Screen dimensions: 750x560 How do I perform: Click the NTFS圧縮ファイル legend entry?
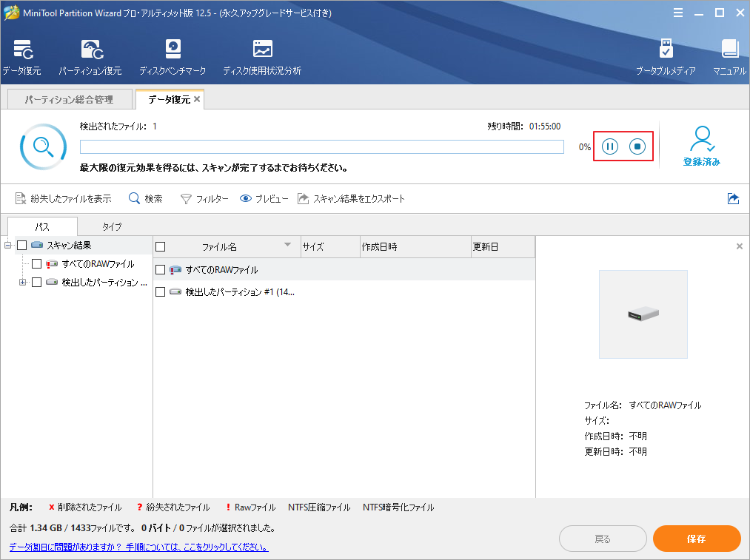point(319,507)
